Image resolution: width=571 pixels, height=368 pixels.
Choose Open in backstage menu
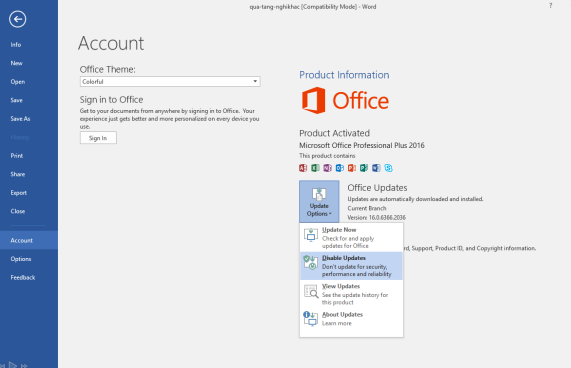pyautogui.click(x=17, y=82)
